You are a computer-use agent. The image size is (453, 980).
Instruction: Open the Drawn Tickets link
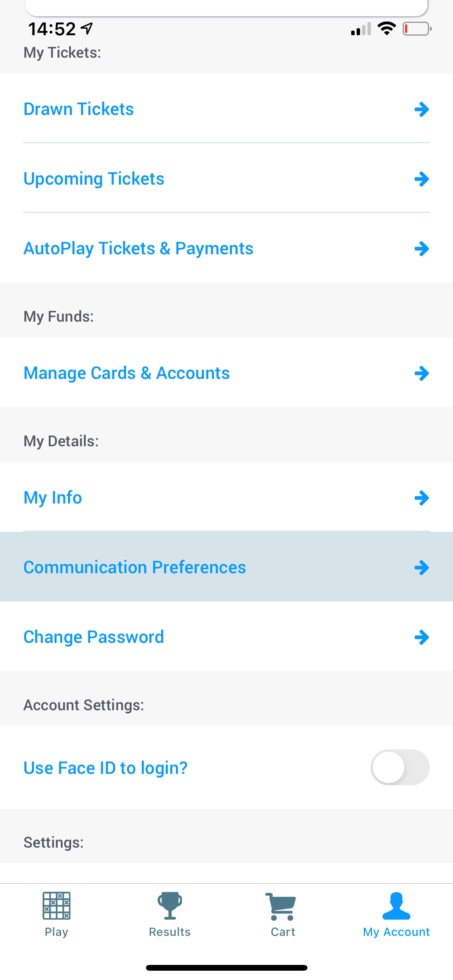[x=79, y=109]
